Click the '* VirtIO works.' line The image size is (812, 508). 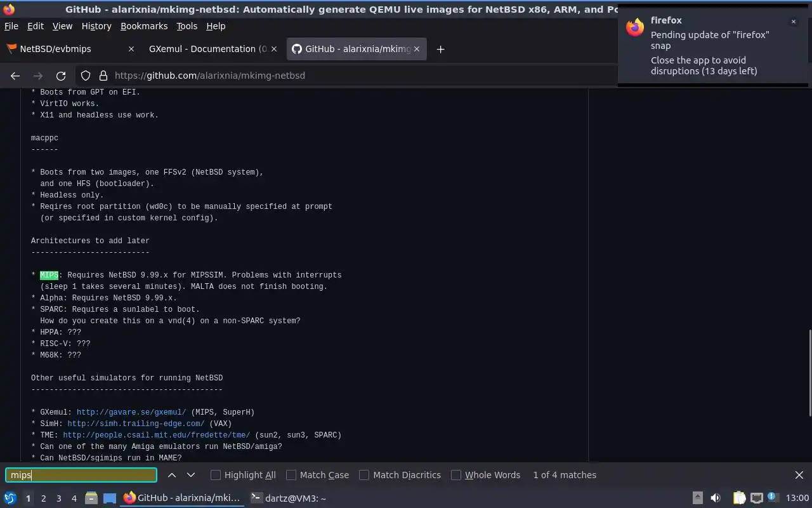pyautogui.click(x=65, y=104)
